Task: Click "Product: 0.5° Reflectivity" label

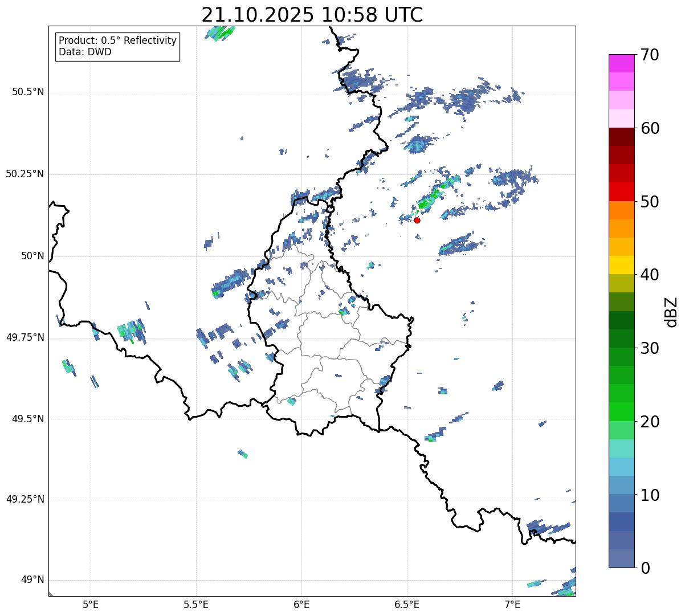Action: [x=117, y=41]
